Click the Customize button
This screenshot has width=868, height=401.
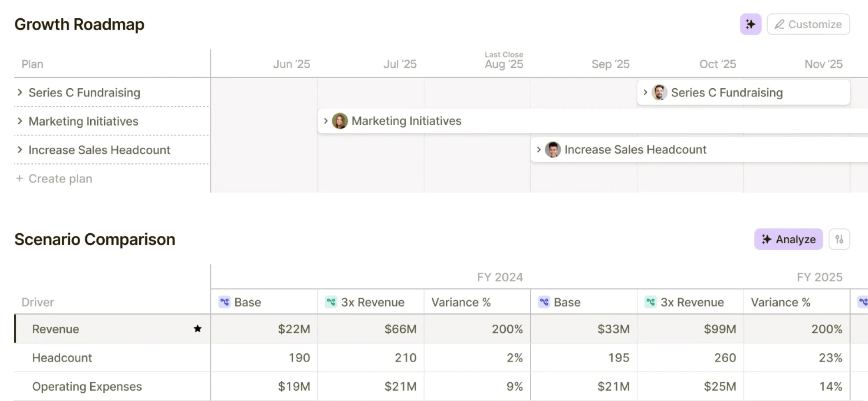coord(808,24)
